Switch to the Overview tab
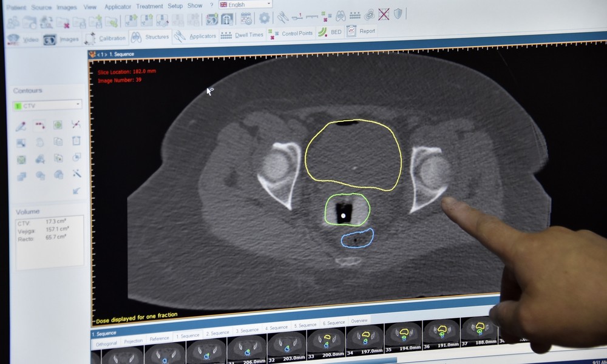The height and width of the screenshot is (364, 607). click(359, 321)
